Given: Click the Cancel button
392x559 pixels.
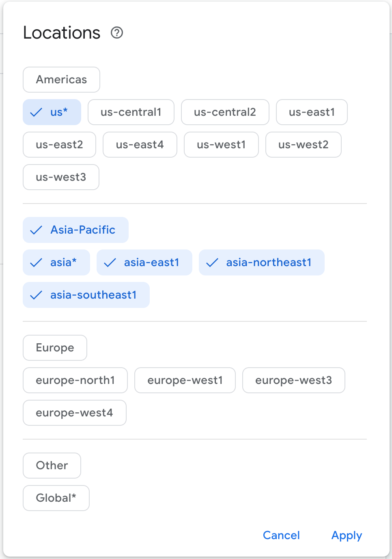Looking at the screenshot, I should tap(281, 535).
